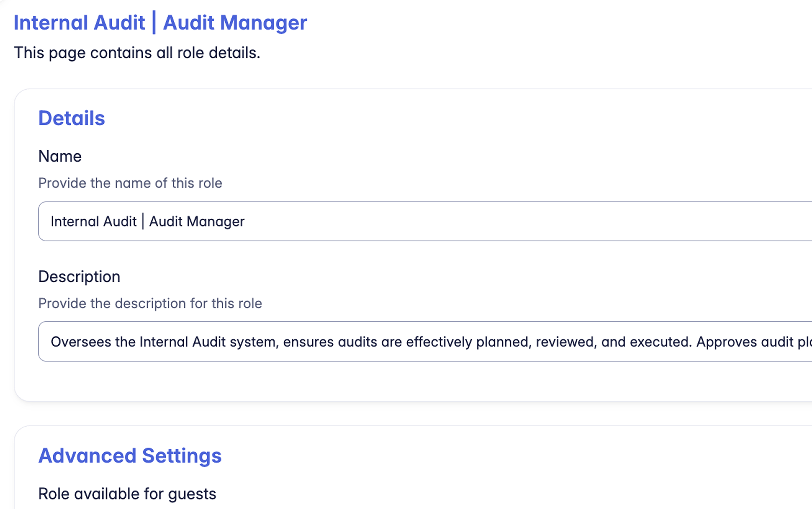Click the 'Details' section heading
The height and width of the screenshot is (509, 812).
(71, 118)
